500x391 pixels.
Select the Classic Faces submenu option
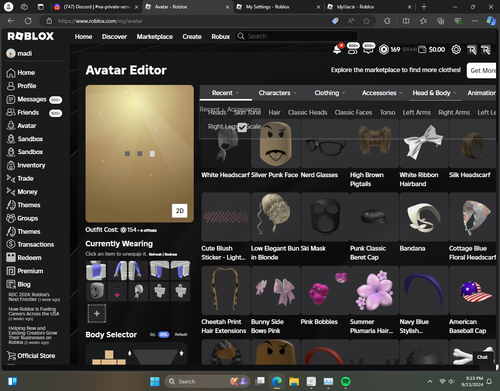(x=353, y=113)
